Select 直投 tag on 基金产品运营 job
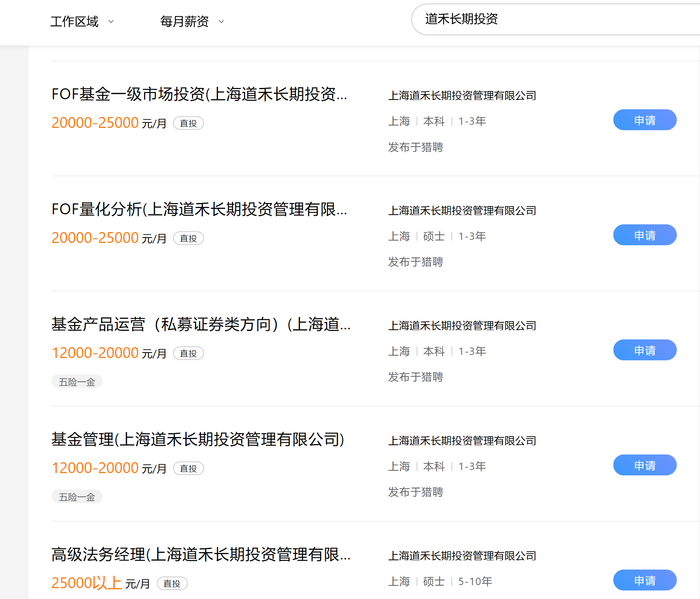This screenshot has height=599, width=700. click(189, 353)
